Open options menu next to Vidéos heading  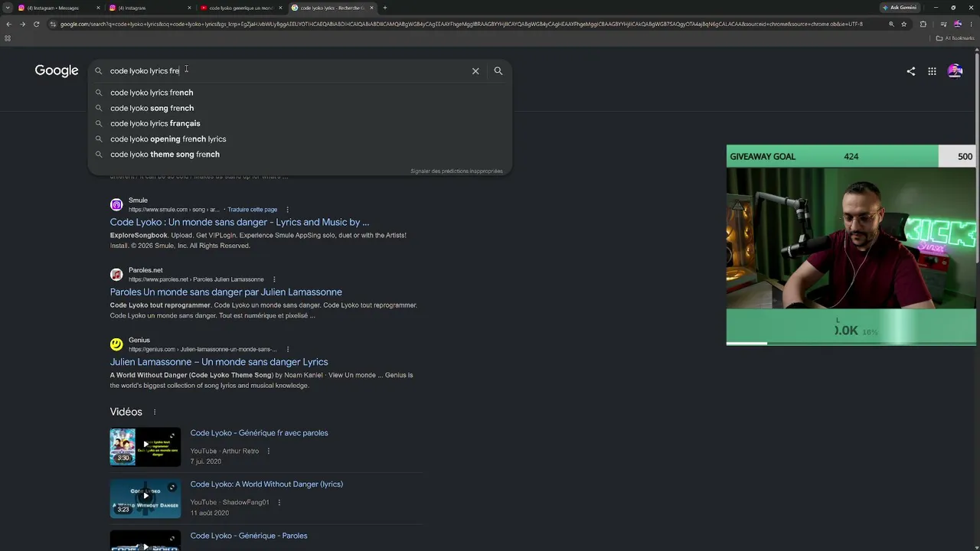(x=155, y=412)
